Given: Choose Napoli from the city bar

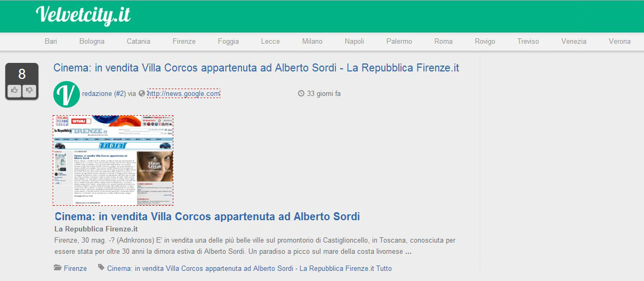Looking at the screenshot, I should tap(355, 41).
